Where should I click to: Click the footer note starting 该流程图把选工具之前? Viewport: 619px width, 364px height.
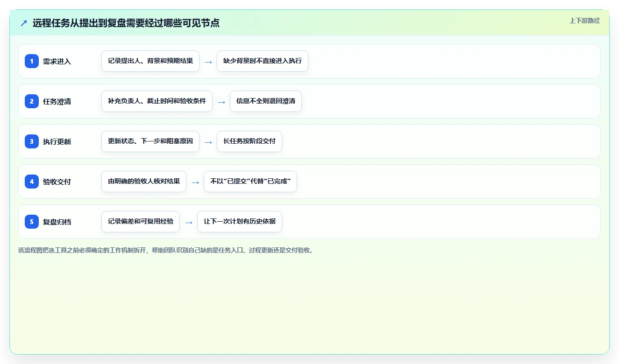pos(166,250)
